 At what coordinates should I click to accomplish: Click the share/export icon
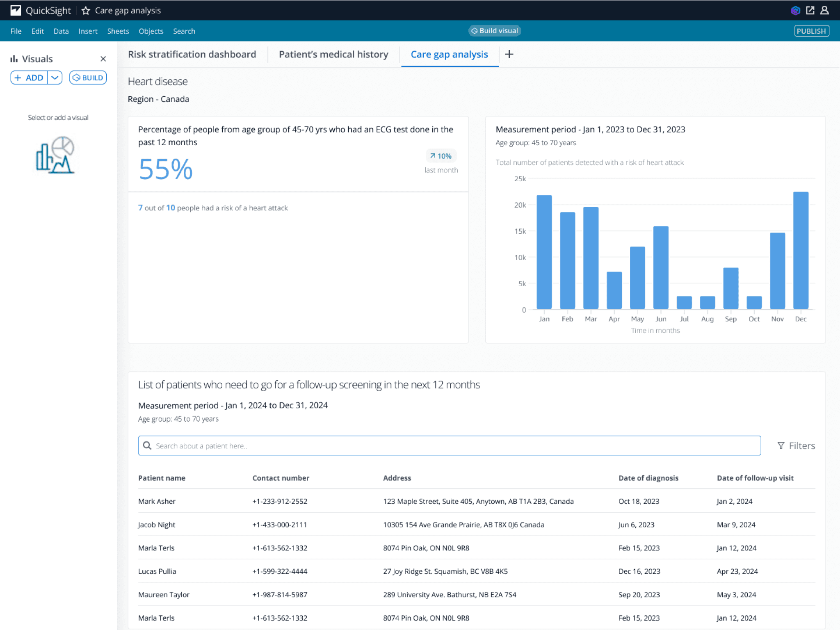[810, 11]
